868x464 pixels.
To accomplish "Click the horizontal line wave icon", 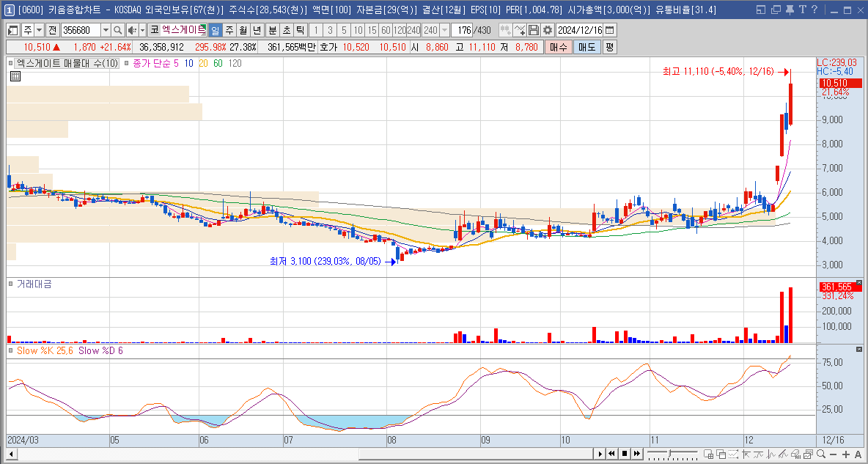I will [758, 454].
